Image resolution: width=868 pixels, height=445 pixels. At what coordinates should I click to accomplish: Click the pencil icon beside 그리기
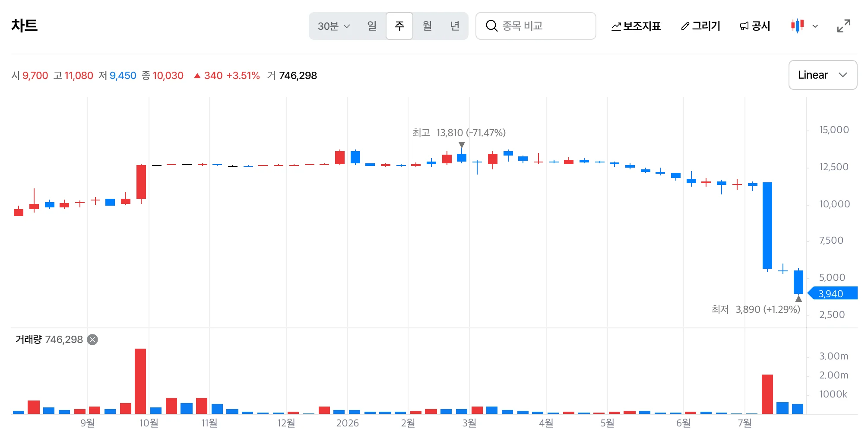pyautogui.click(x=685, y=26)
